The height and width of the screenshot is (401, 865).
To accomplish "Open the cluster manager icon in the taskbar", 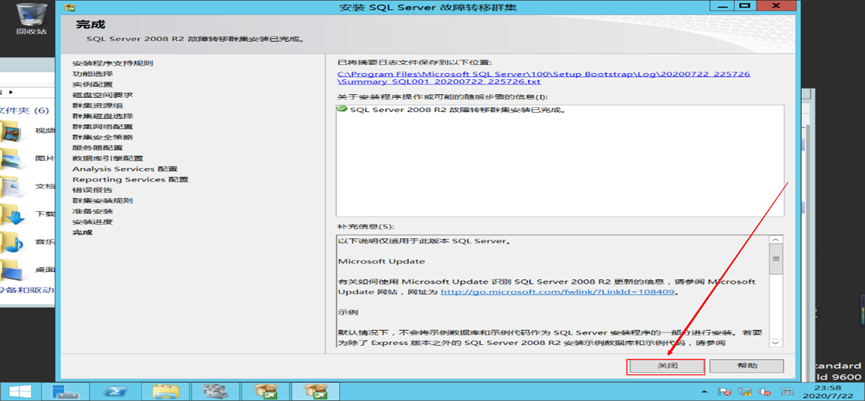I will point(215,392).
